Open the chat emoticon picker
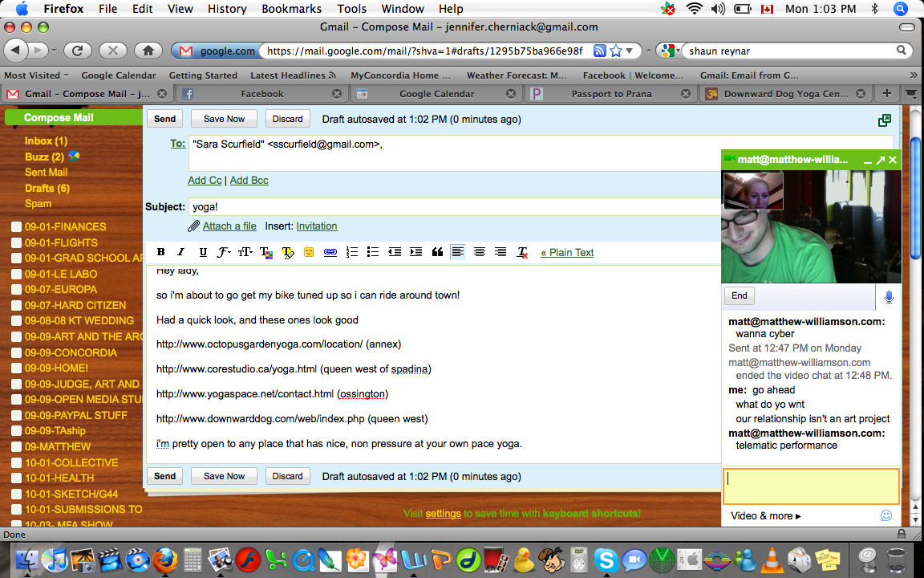 885,515
